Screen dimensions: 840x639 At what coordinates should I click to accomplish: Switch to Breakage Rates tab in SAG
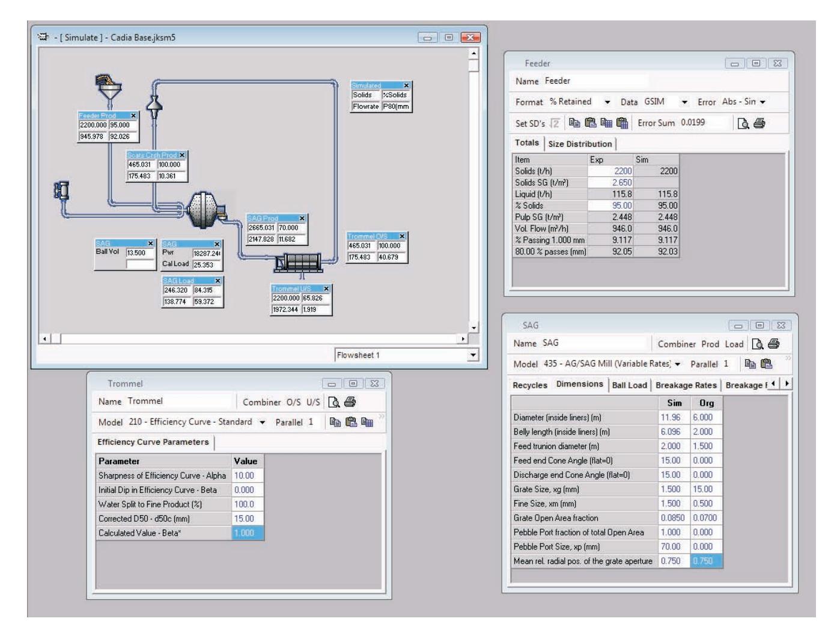[686, 385]
